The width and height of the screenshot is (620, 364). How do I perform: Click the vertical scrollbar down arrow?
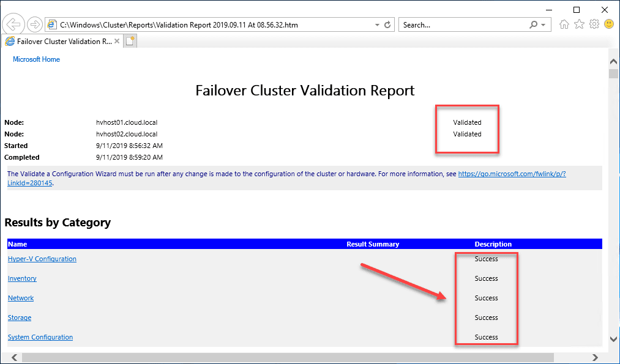pos(613,339)
